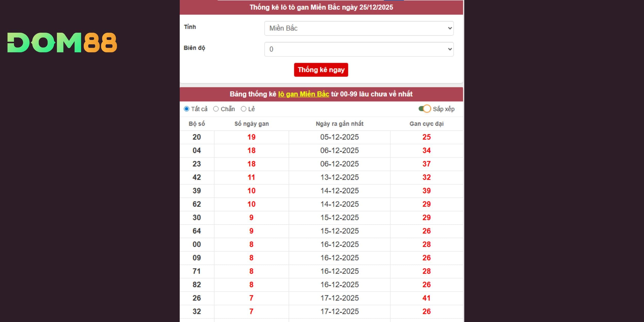This screenshot has height=322, width=644.
Task: Click the Ngày ra gần nhất header
Action: (339, 124)
